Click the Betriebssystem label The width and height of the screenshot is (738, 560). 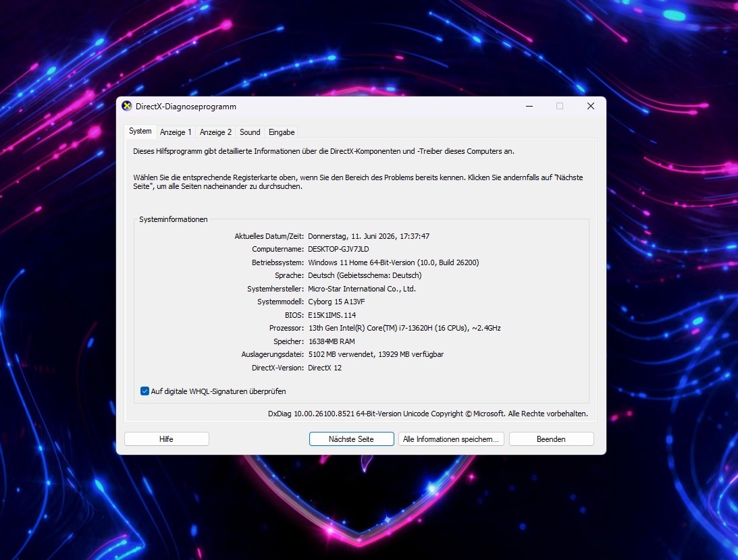278,263
